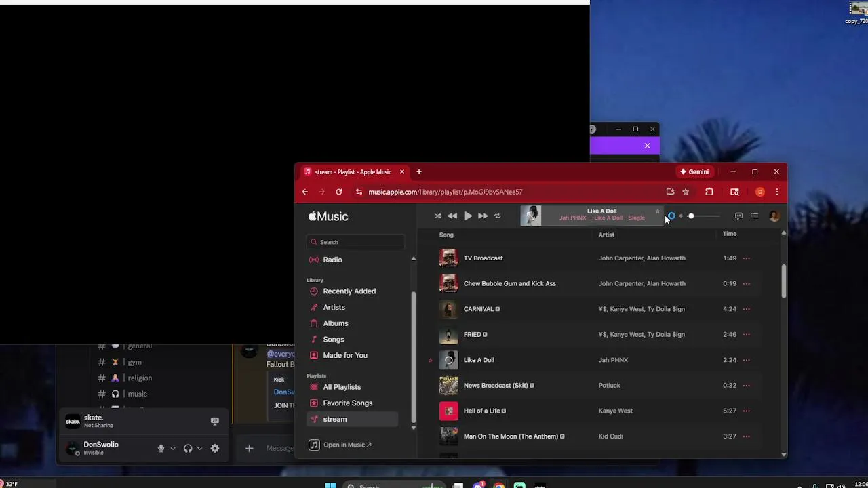Favorite the now-playing song with star
The width and height of the screenshot is (868, 488).
tap(657, 211)
